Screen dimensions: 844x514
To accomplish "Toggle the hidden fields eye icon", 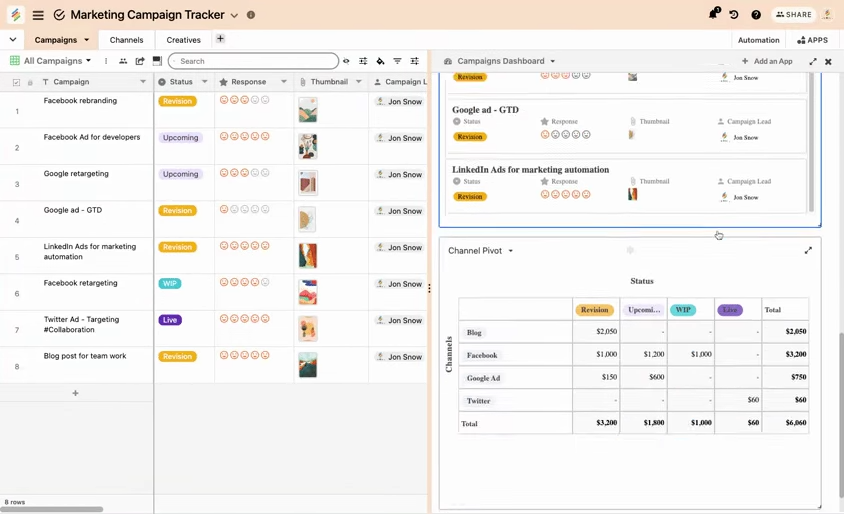I will click(346, 61).
